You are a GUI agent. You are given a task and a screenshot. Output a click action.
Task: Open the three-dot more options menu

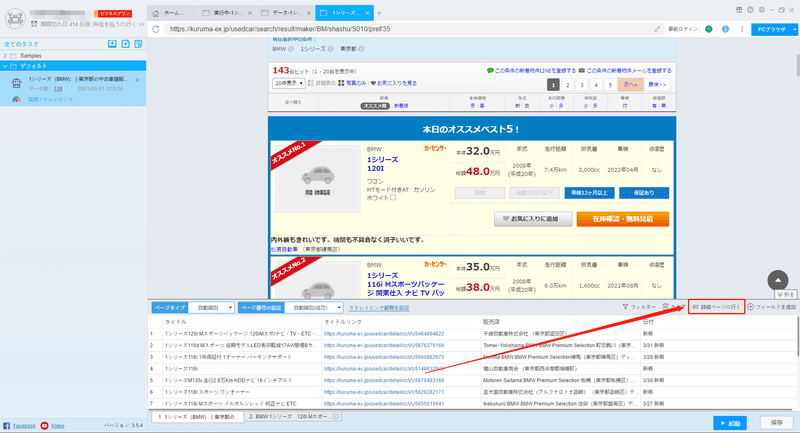[x=742, y=29]
